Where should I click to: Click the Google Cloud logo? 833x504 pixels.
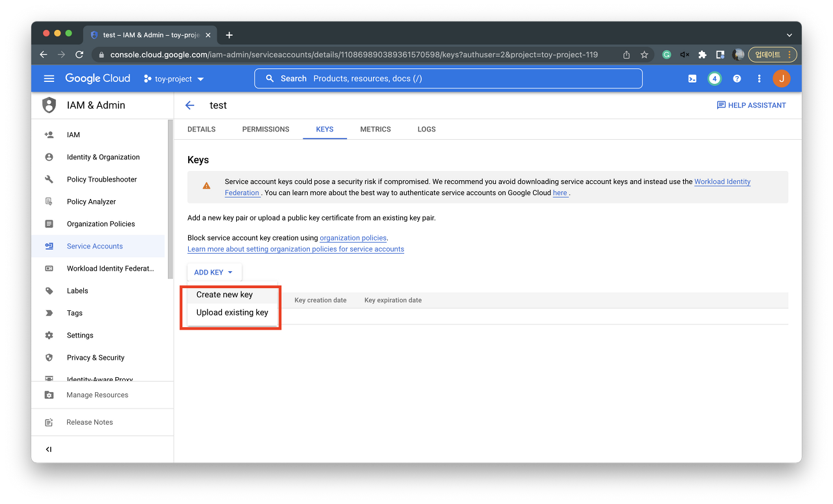pyautogui.click(x=98, y=79)
